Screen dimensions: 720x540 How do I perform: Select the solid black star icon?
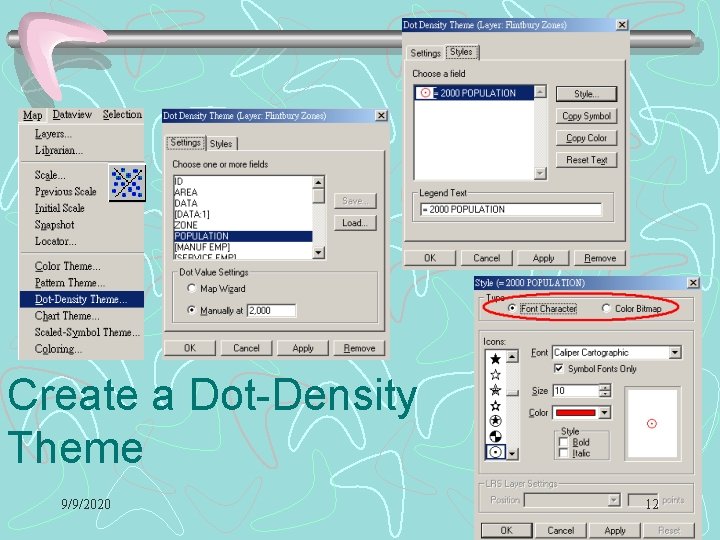coord(495,358)
